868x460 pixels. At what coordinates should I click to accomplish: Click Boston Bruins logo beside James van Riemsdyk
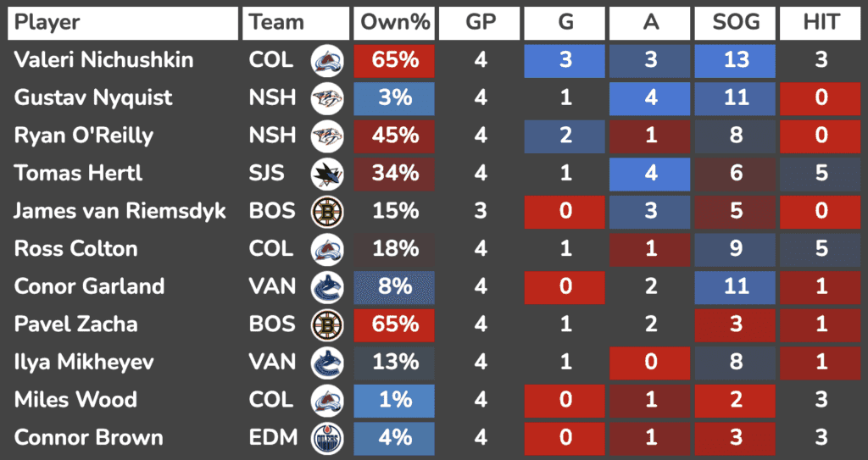[325, 211]
